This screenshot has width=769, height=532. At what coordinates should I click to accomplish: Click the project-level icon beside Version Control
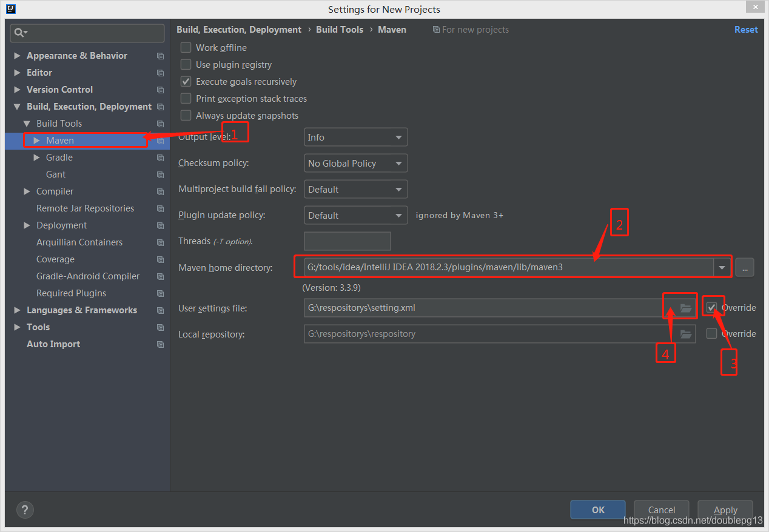[x=160, y=90]
